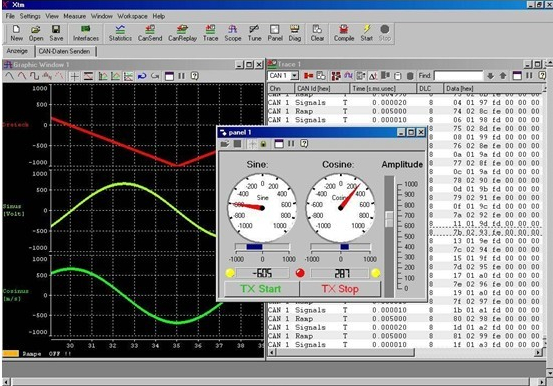
Task: Open the Tune tool
Action: pyautogui.click(x=254, y=33)
